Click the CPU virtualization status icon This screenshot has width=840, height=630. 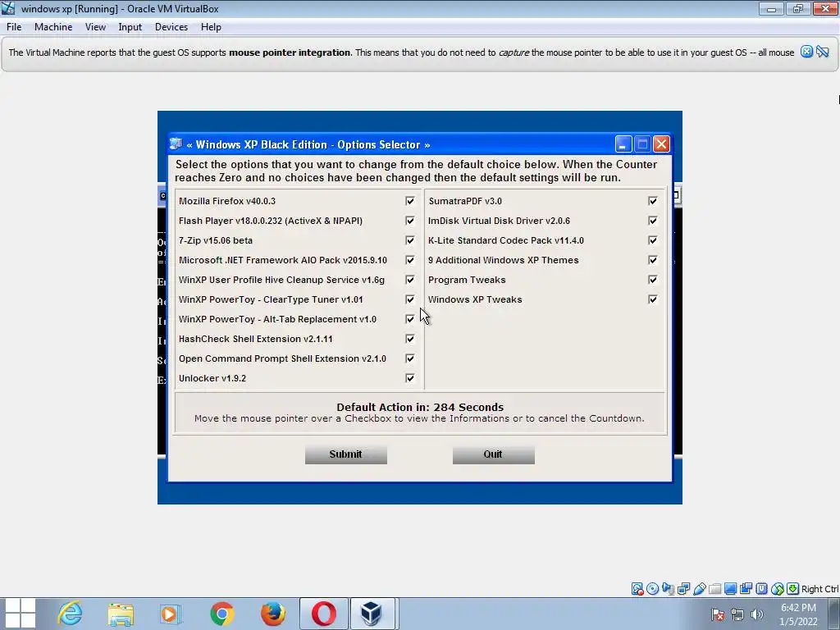point(761,589)
